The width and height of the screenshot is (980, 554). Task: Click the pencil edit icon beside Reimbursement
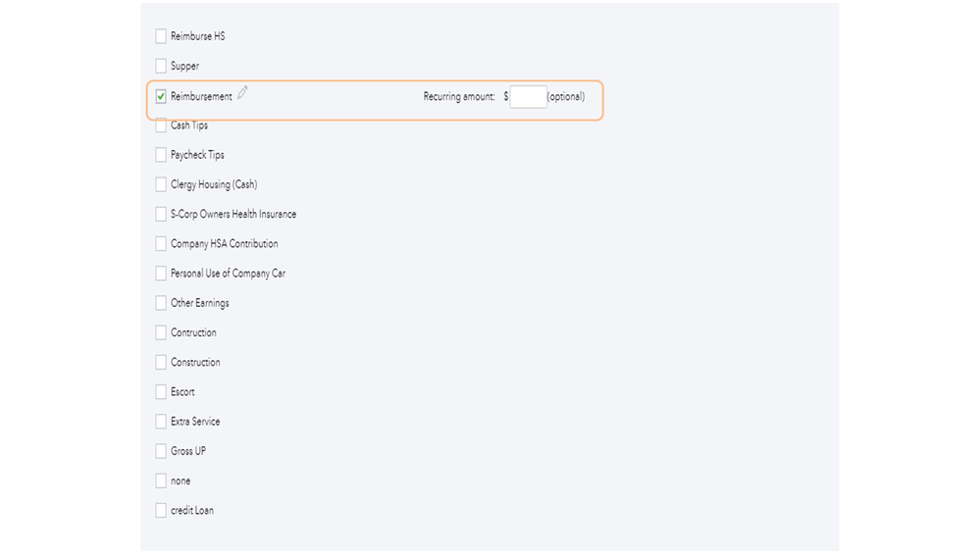(242, 93)
